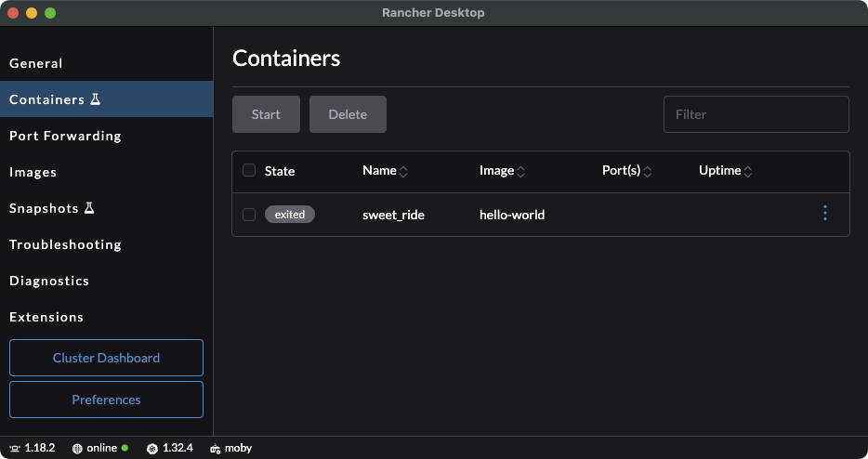This screenshot has height=459, width=868.
Task: Click the Kubernetes wheel icon in the status bar
Action: click(152, 449)
